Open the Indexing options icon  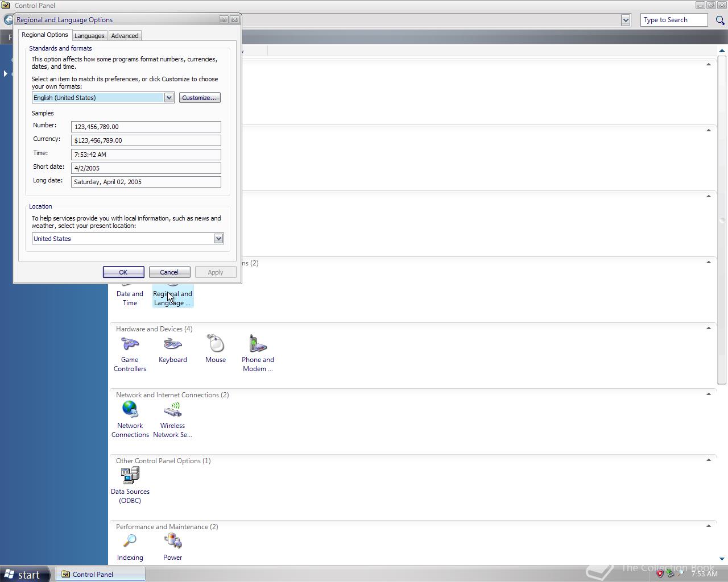[x=130, y=547]
